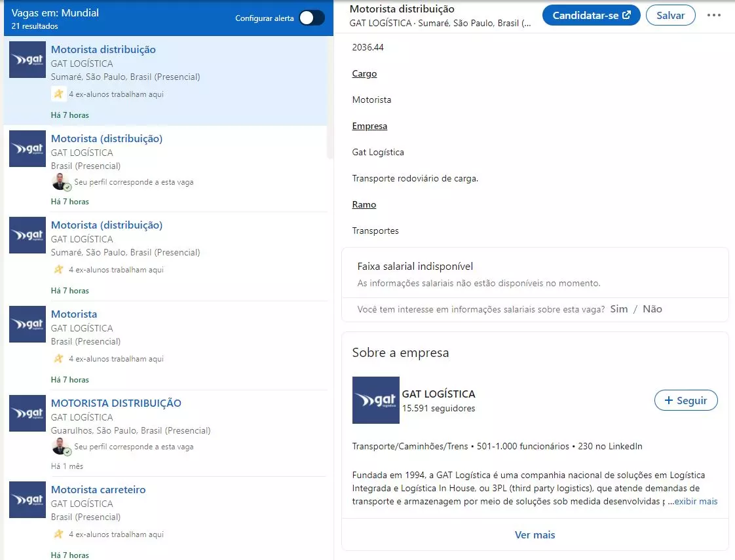Click the 'Sobre a empresa' section heading
Viewport: 735px width, 560px height.
pos(400,352)
